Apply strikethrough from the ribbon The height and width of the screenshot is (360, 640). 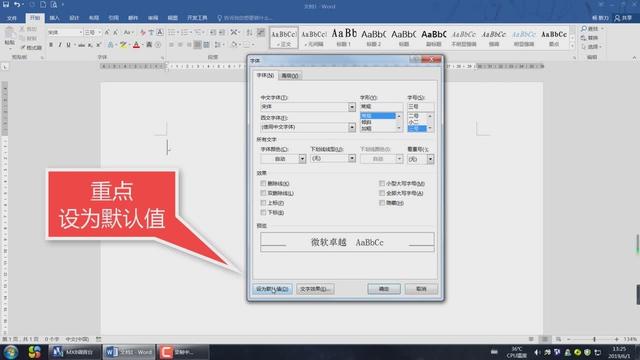[82, 45]
